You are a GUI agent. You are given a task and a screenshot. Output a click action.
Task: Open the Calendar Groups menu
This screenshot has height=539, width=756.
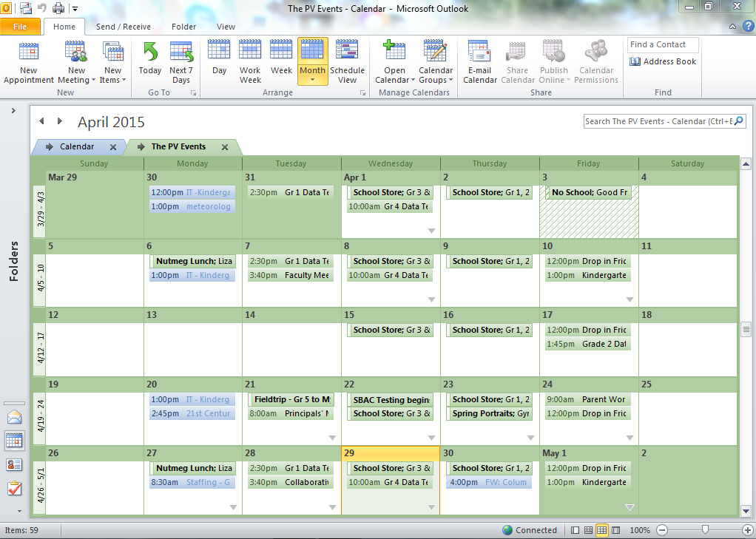(436, 63)
